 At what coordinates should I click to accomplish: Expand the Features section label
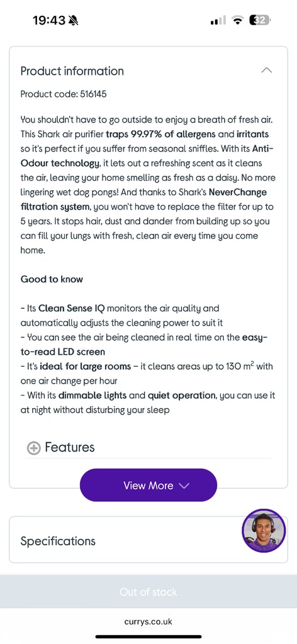tap(69, 447)
